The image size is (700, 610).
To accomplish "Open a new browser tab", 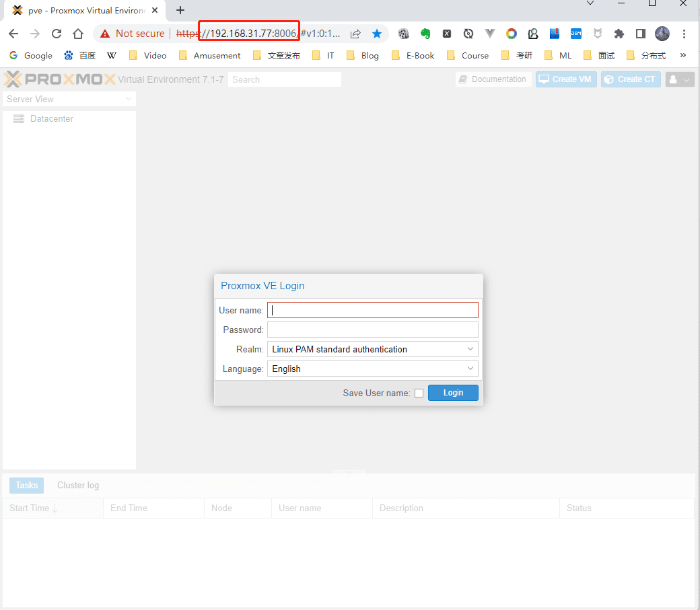I will tap(180, 10).
